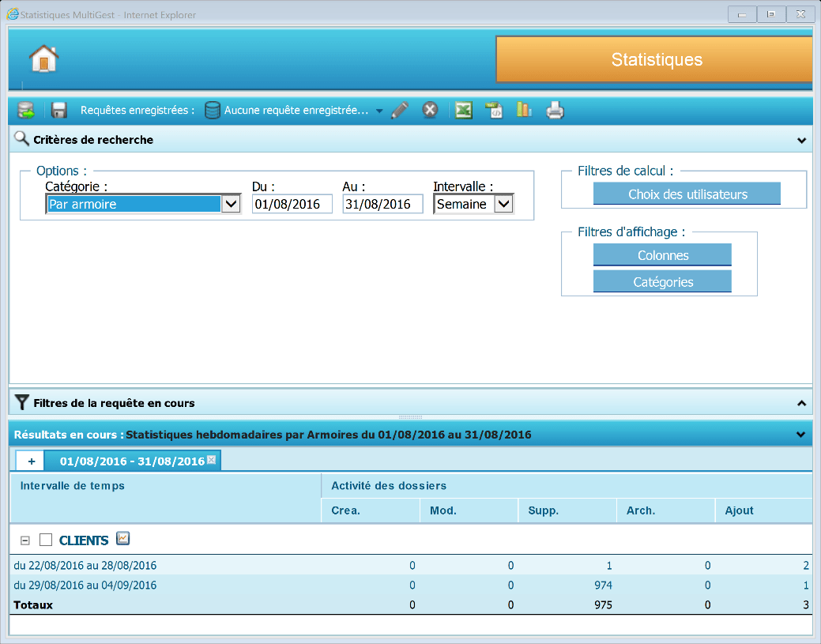Open the Requêtes enregistrées dropdown list
821x644 pixels.
[x=379, y=111]
